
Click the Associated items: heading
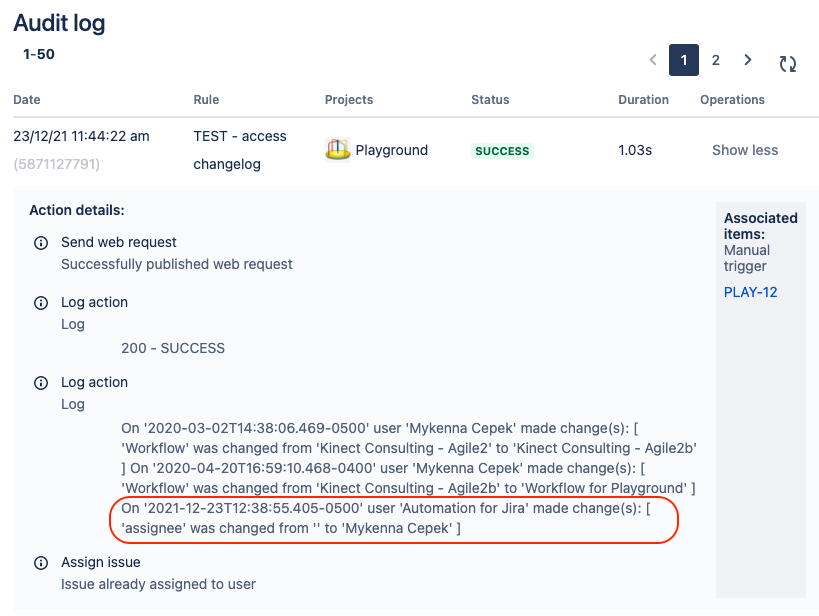pos(760,226)
